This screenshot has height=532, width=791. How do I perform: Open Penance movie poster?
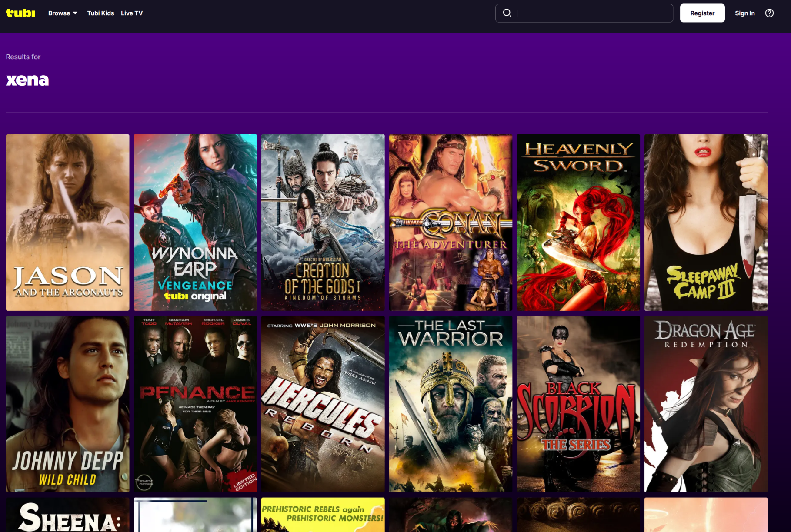pyautogui.click(x=195, y=404)
